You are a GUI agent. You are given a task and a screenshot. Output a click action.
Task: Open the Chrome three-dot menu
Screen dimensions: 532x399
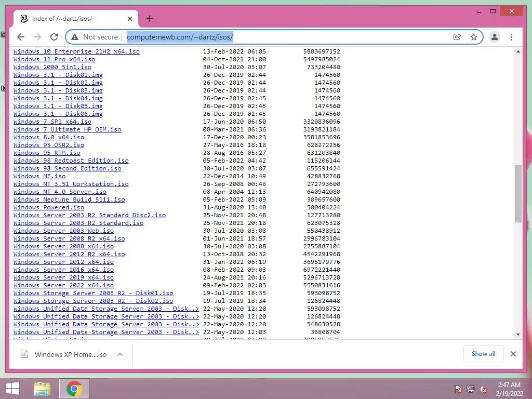pyautogui.click(x=511, y=37)
